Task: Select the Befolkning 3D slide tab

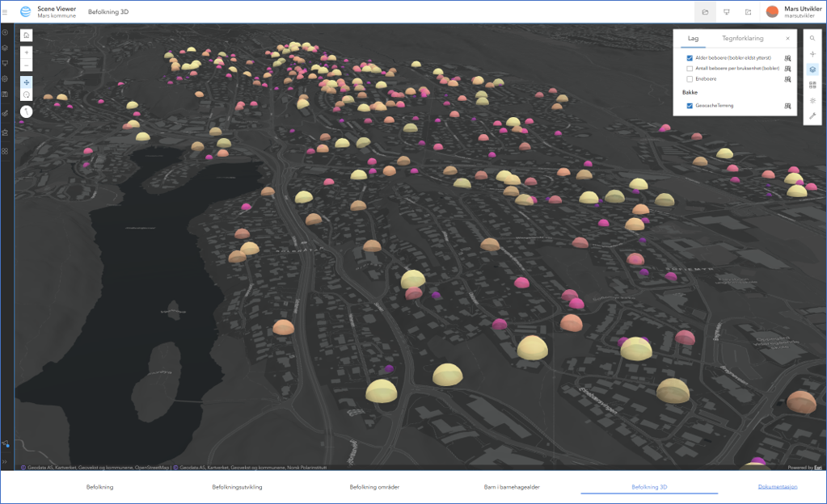Action: point(649,487)
